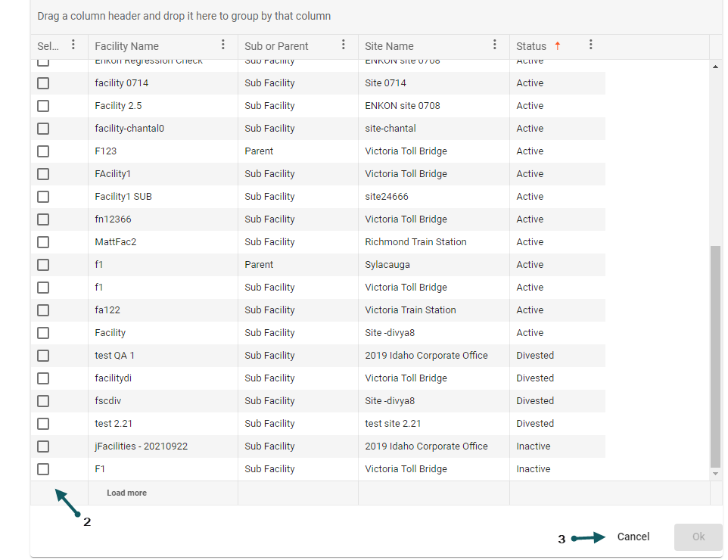Check the box for facility 0714
Viewport: 728px width, 560px height.
coord(43,83)
